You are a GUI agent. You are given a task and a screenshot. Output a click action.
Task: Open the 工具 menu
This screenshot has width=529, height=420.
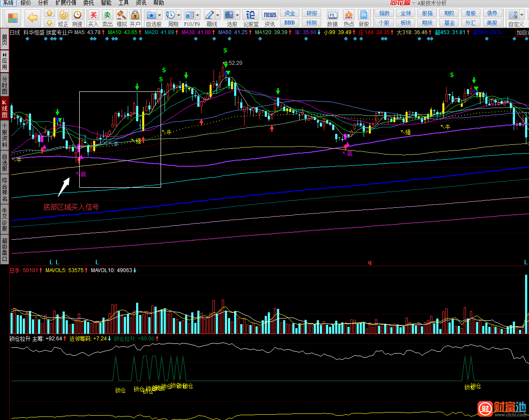(x=124, y=3)
